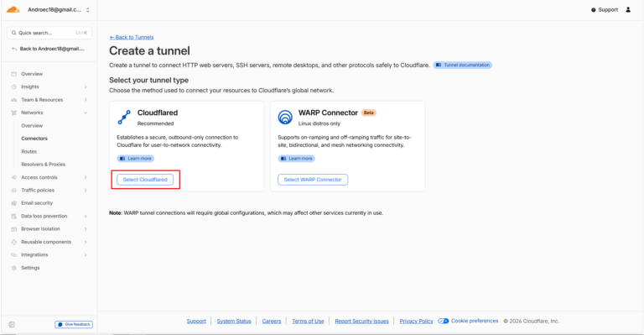
Task: Click the WARP Connector icon
Action: click(285, 118)
